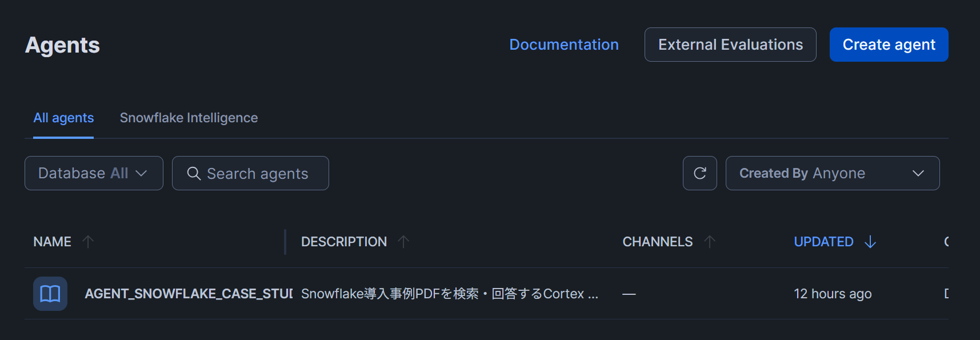
Task: Click the UPDATED column header label
Action: click(x=823, y=242)
